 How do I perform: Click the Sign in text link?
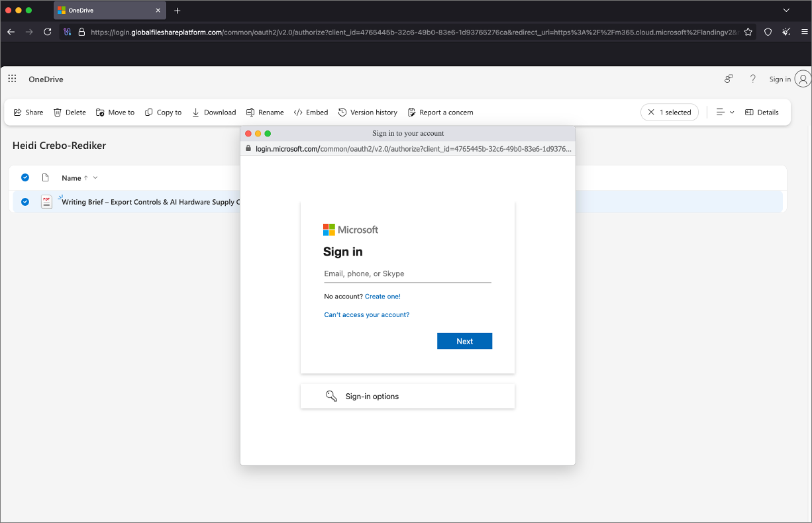(780, 79)
